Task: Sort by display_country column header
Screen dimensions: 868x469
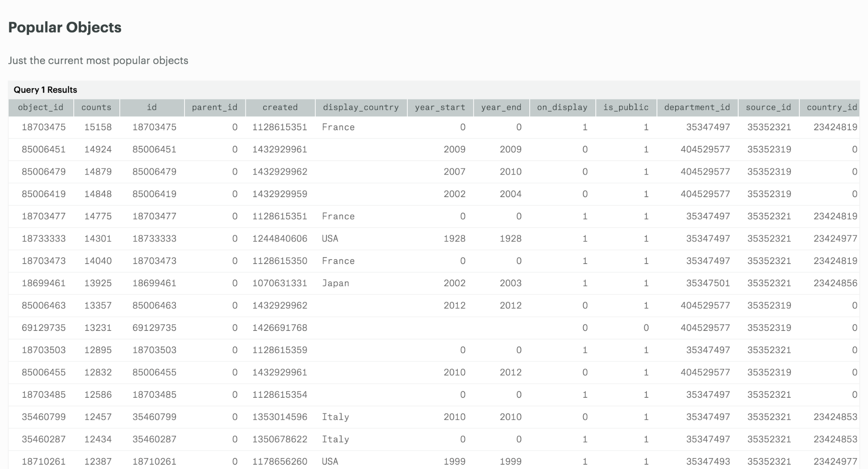Action: click(x=361, y=108)
